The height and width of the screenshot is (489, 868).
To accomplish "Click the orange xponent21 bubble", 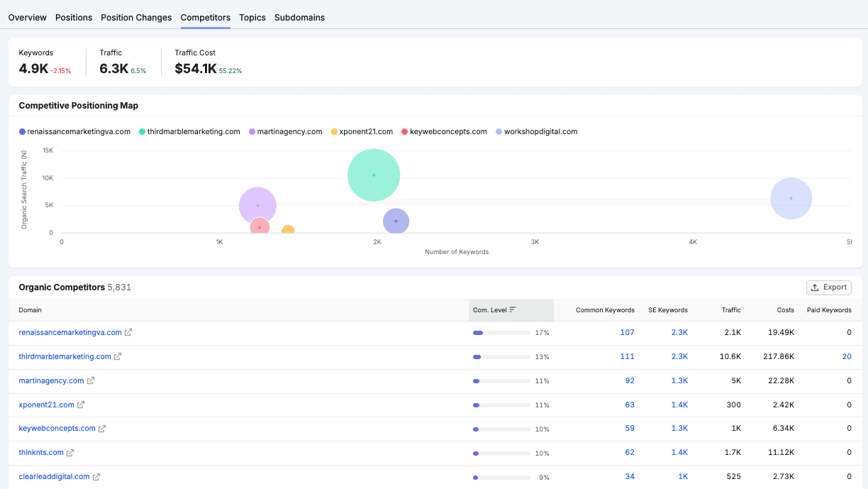I will coord(288,231).
